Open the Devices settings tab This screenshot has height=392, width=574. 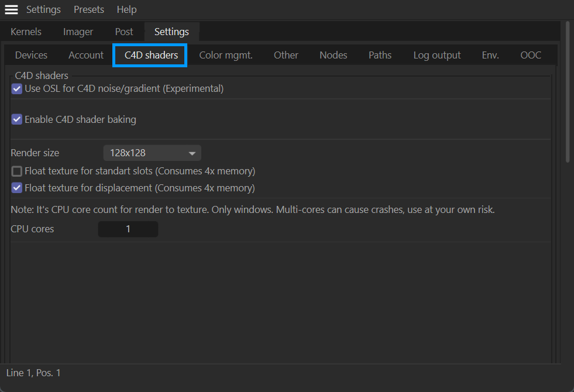tap(31, 55)
